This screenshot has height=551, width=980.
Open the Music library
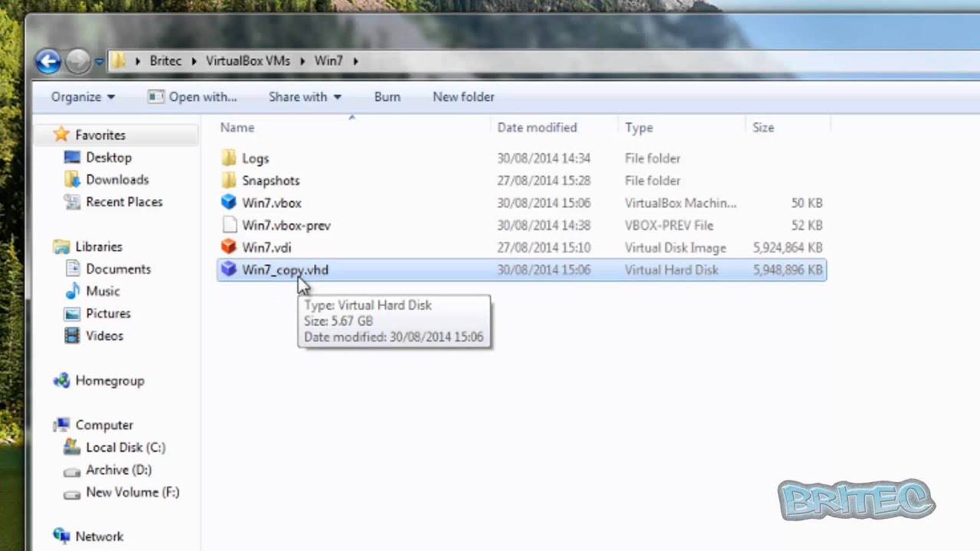(x=103, y=292)
